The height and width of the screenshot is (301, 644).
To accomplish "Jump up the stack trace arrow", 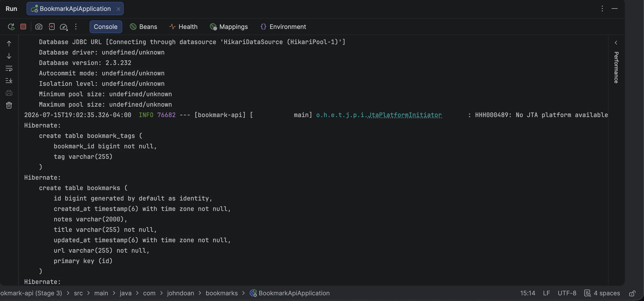I will pos(9,44).
